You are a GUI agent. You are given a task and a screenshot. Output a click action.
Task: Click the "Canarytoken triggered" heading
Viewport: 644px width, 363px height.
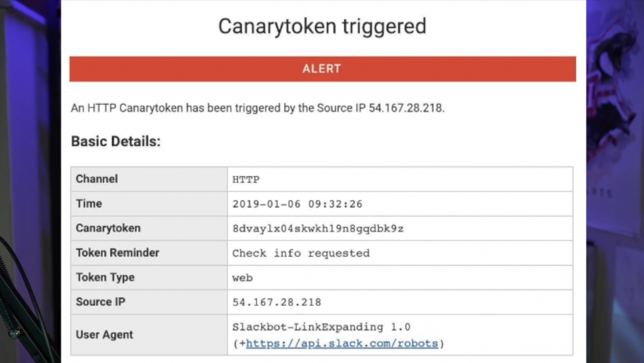(322, 26)
